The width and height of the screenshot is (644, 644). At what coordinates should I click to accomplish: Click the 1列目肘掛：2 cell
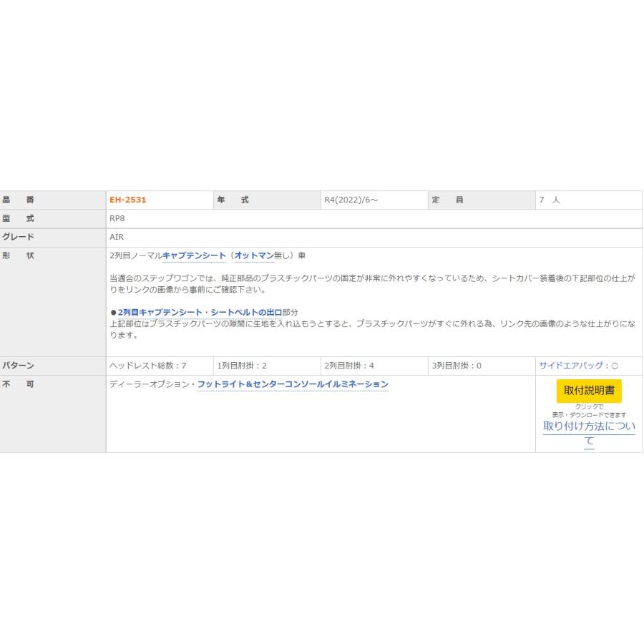(x=242, y=366)
